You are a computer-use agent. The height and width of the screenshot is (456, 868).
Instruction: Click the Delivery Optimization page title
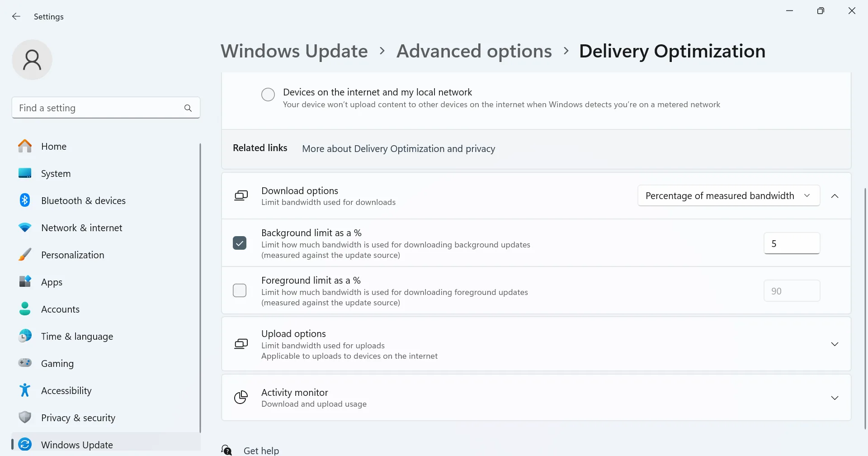pos(672,51)
